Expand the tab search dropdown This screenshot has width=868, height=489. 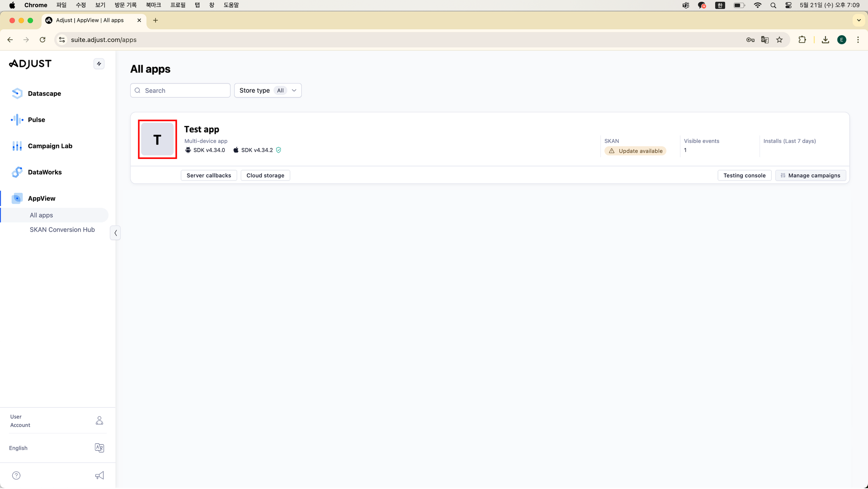tap(859, 20)
